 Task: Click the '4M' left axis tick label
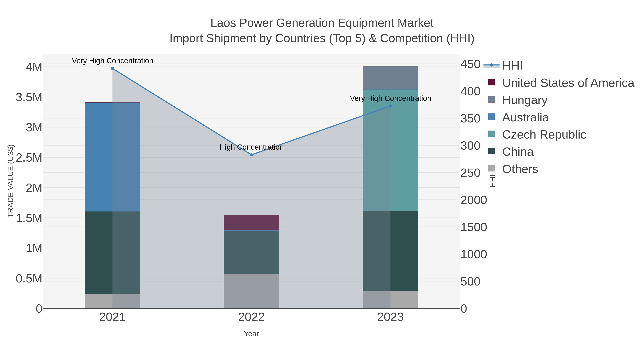pyautogui.click(x=34, y=67)
